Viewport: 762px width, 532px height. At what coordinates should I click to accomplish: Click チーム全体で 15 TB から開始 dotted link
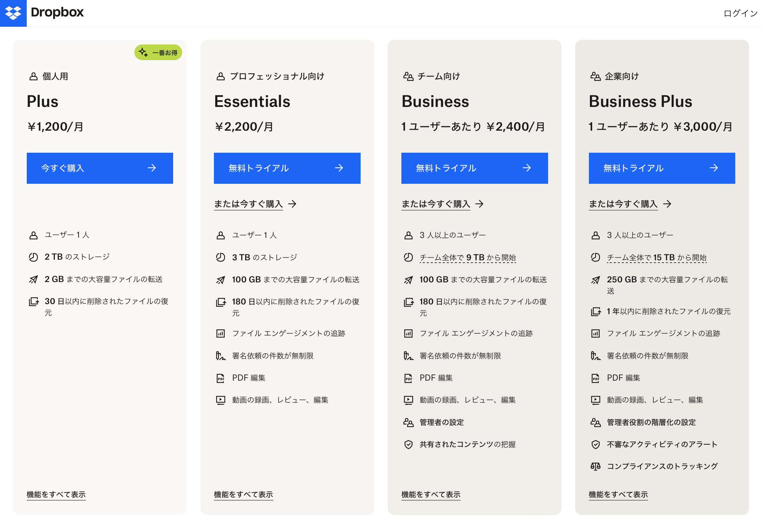click(657, 258)
